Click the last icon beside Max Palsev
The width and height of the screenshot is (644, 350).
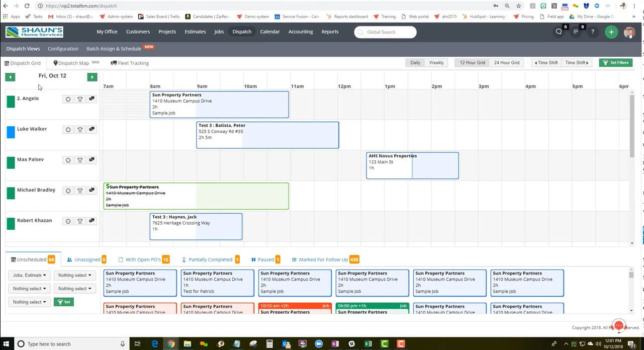click(91, 160)
